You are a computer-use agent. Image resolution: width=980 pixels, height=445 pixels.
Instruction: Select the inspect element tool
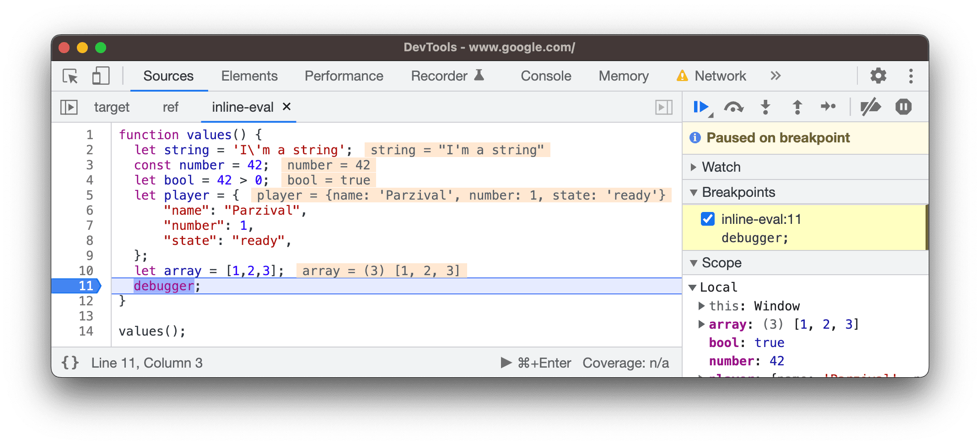[69, 76]
